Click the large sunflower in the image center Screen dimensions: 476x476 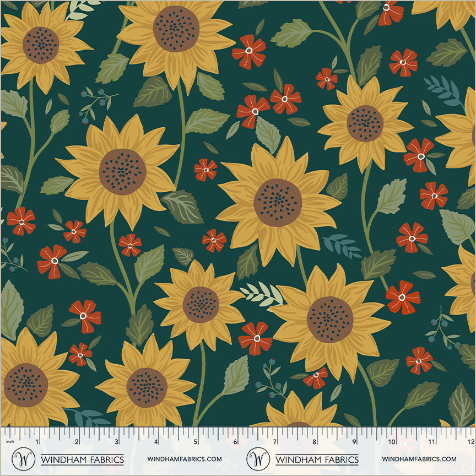[278, 202]
